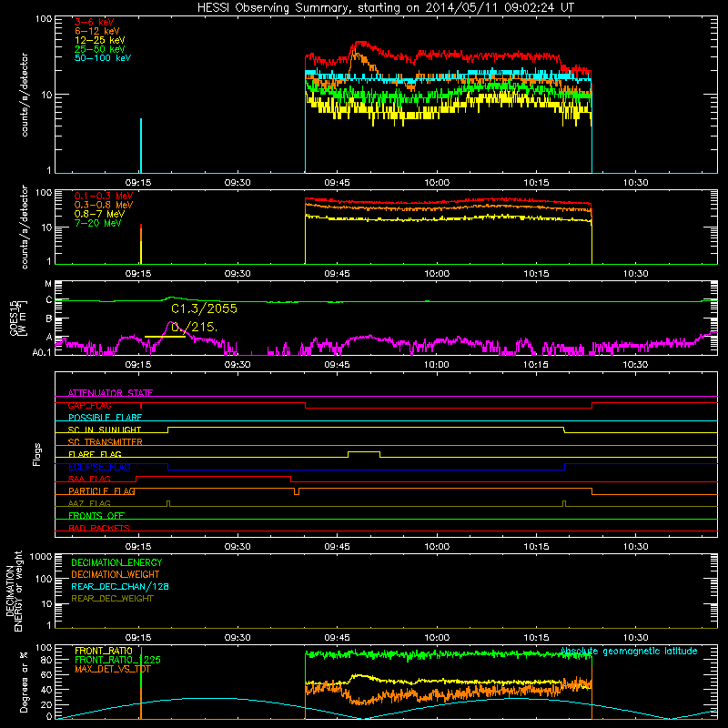Click the yellow 12-25 keV legend entry
The image size is (728, 728).
(99, 40)
